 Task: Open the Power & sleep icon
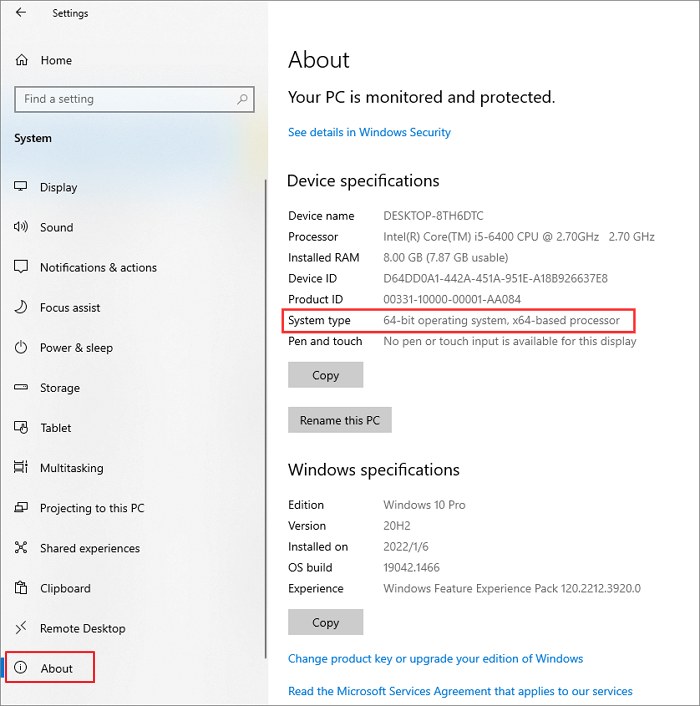click(21, 348)
